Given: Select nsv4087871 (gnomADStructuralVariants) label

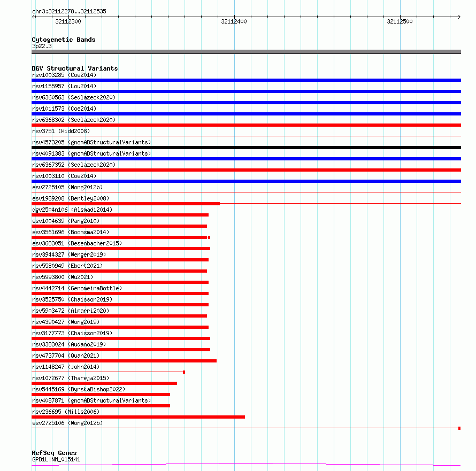Looking at the screenshot, I should (91, 400).
